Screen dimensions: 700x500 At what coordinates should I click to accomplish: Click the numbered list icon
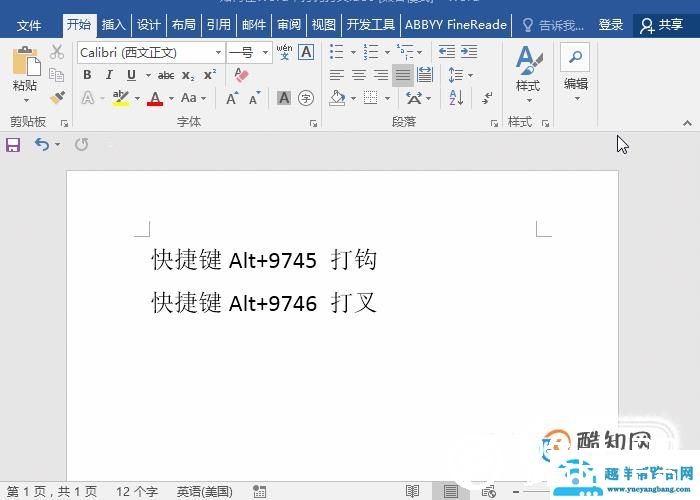[371, 52]
